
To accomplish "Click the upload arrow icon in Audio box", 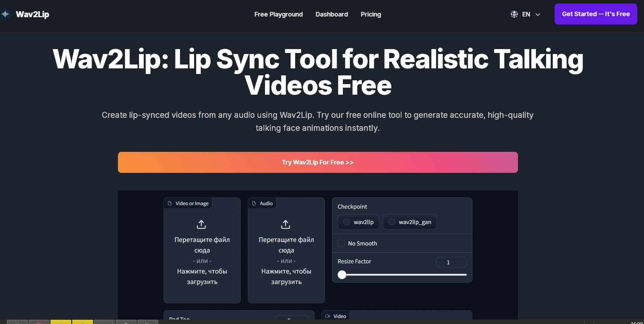I will pyautogui.click(x=286, y=224).
